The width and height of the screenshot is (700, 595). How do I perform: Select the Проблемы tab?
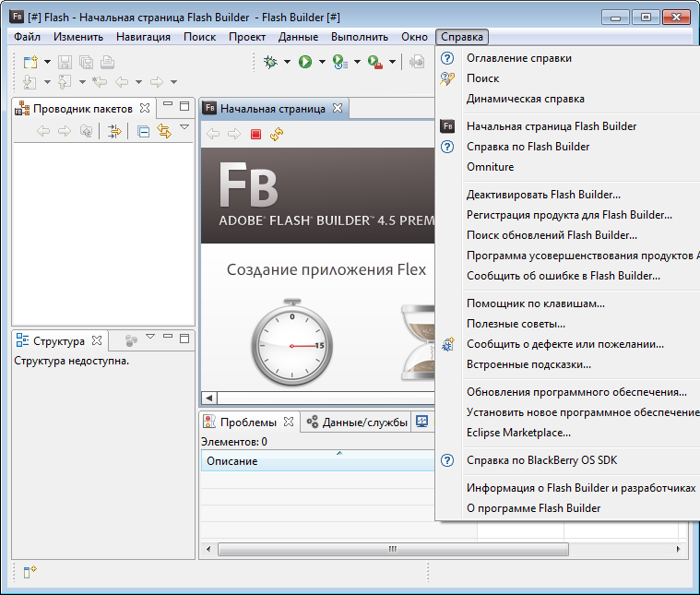click(x=248, y=422)
